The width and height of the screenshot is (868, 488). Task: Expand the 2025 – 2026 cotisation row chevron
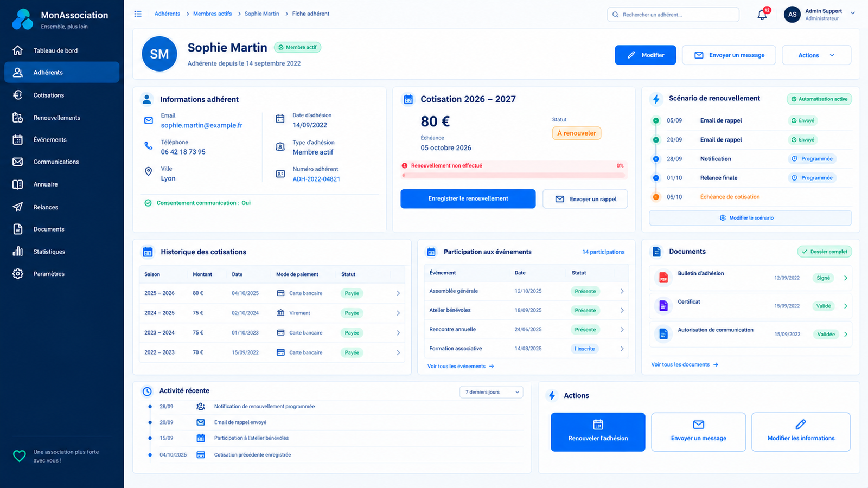point(398,293)
